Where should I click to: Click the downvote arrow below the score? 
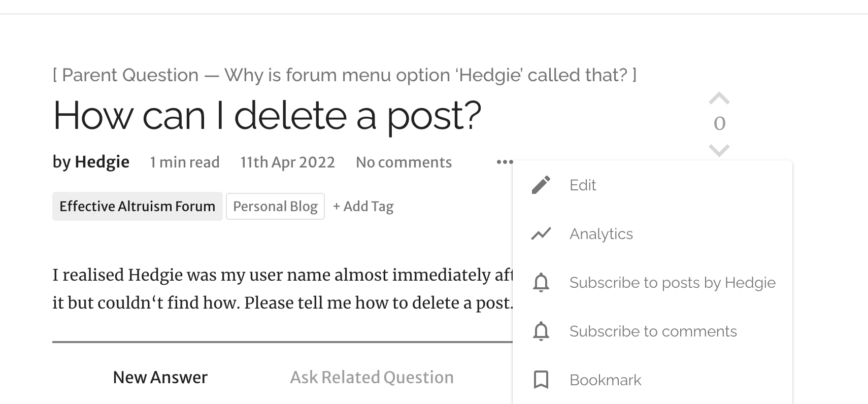pyautogui.click(x=719, y=150)
